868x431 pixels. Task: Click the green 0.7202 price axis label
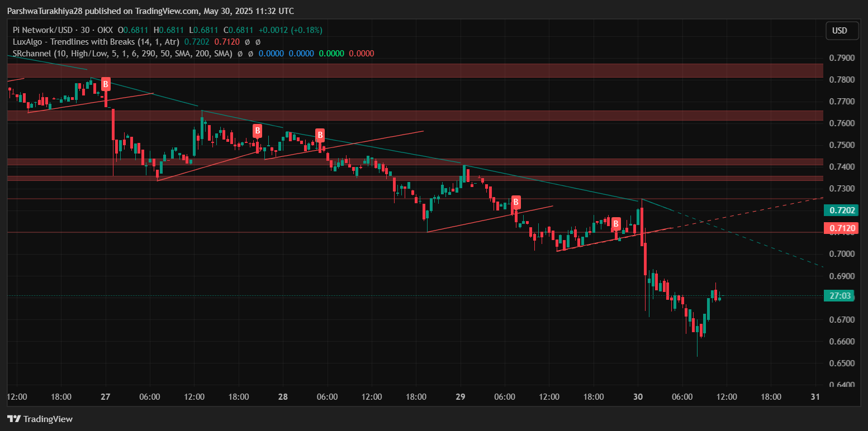point(841,210)
